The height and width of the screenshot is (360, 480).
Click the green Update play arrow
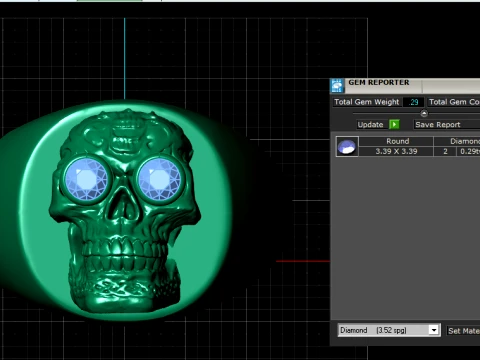[x=394, y=125]
